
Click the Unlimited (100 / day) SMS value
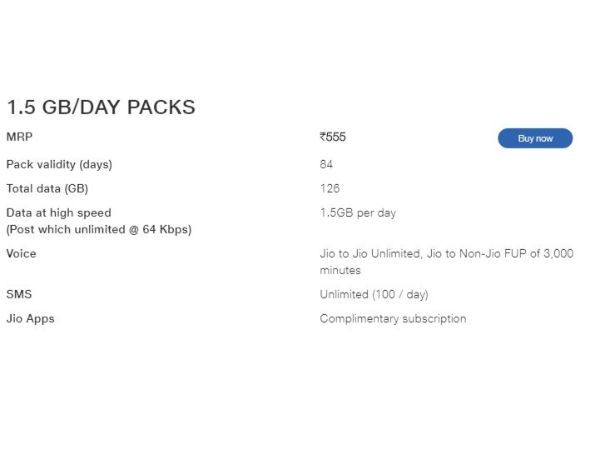373,294
